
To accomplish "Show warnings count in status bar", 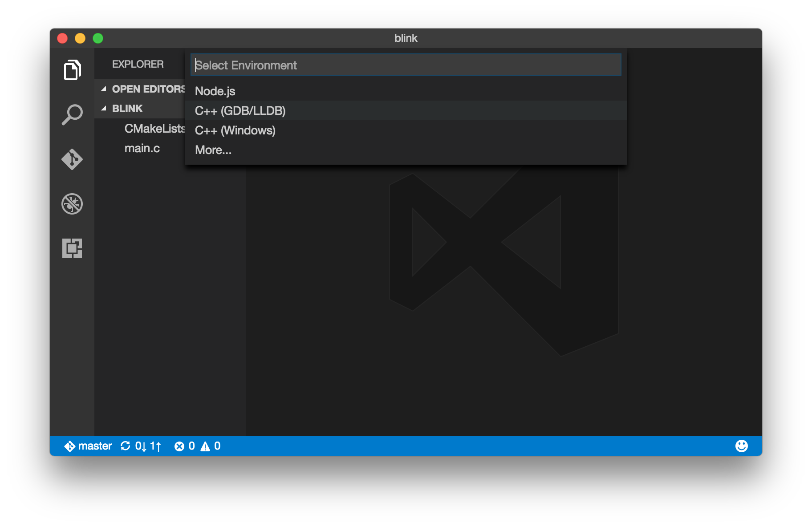I will tap(211, 446).
